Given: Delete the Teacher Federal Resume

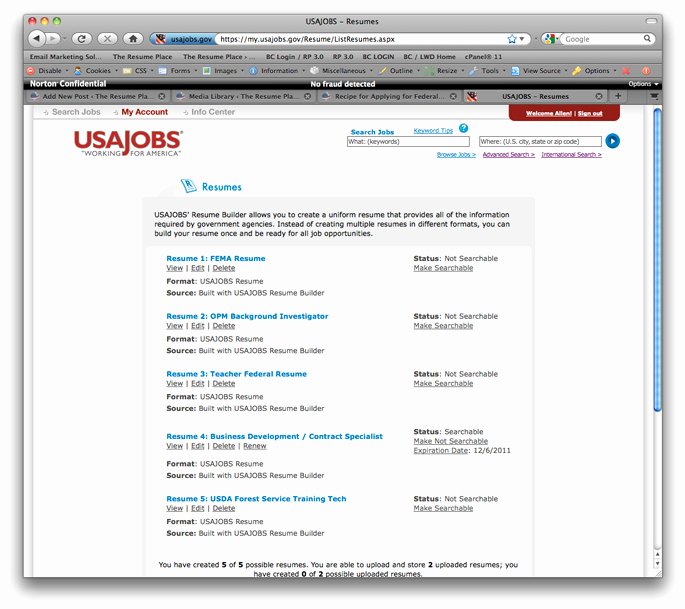Looking at the screenshot, I should [x=224, y=383].
